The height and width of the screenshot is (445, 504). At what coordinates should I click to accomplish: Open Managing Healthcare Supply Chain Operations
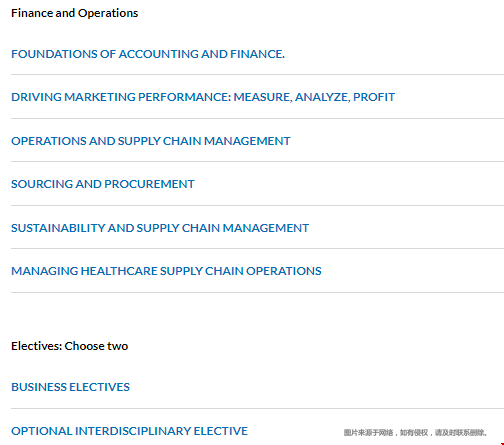(166, 271)
